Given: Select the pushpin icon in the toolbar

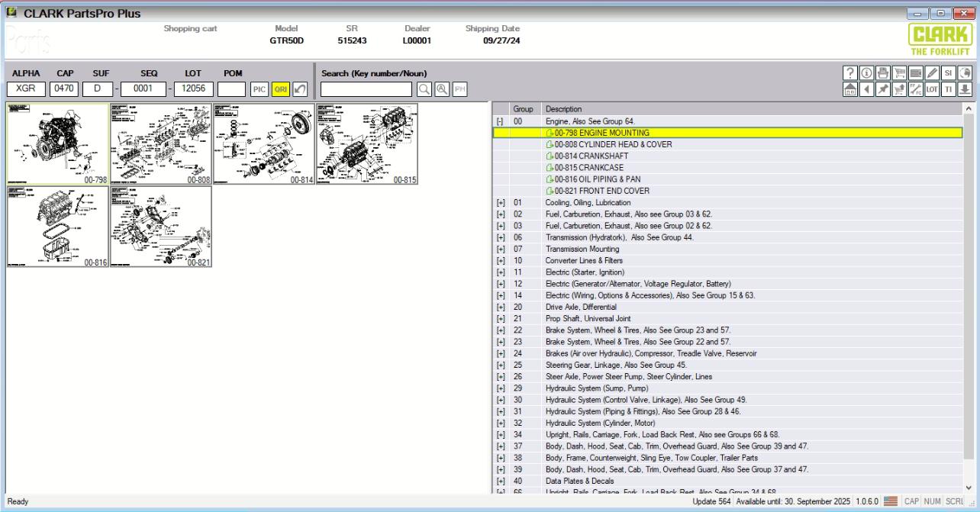Looking at the screenshot, I should pyautogui.click(x=882, y=89).
